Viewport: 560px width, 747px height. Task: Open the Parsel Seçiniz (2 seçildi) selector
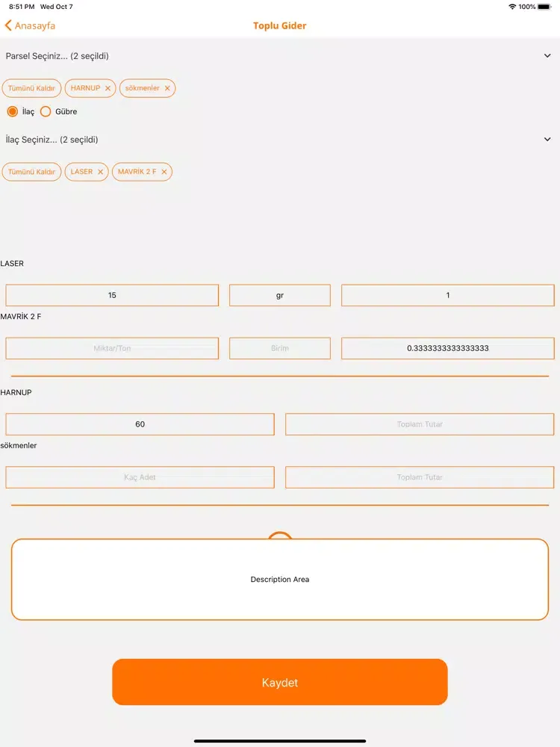280,56
